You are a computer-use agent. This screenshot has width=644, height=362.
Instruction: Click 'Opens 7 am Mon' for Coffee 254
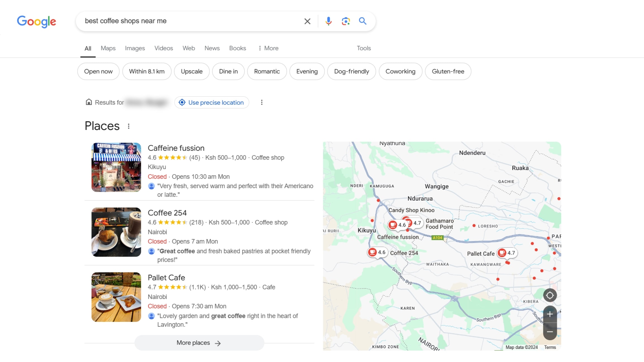tap(195, 241)
